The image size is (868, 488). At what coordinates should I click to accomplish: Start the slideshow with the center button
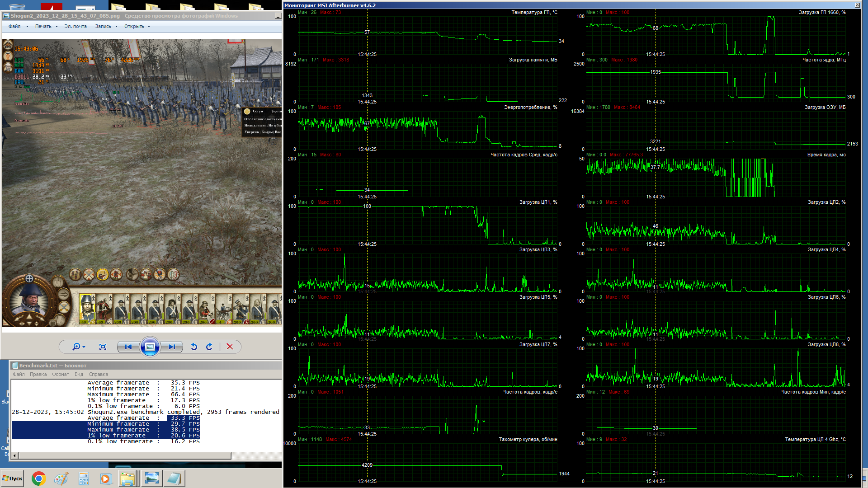pyautogui.click(x=150, y=347)
